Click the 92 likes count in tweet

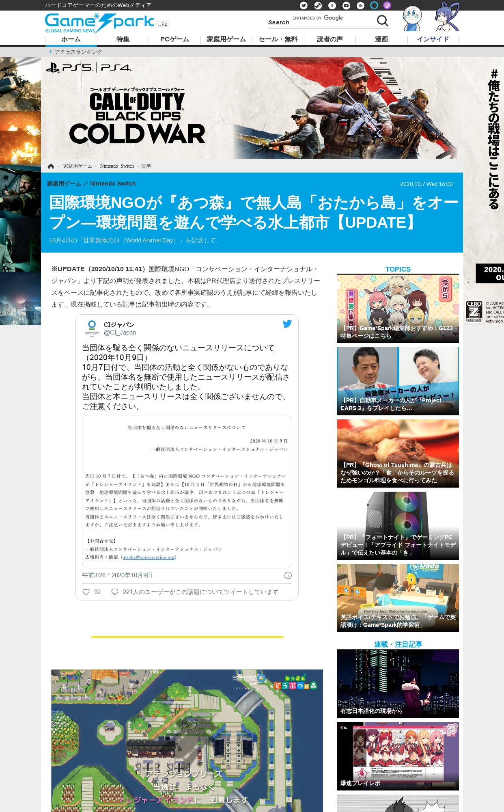97,592
